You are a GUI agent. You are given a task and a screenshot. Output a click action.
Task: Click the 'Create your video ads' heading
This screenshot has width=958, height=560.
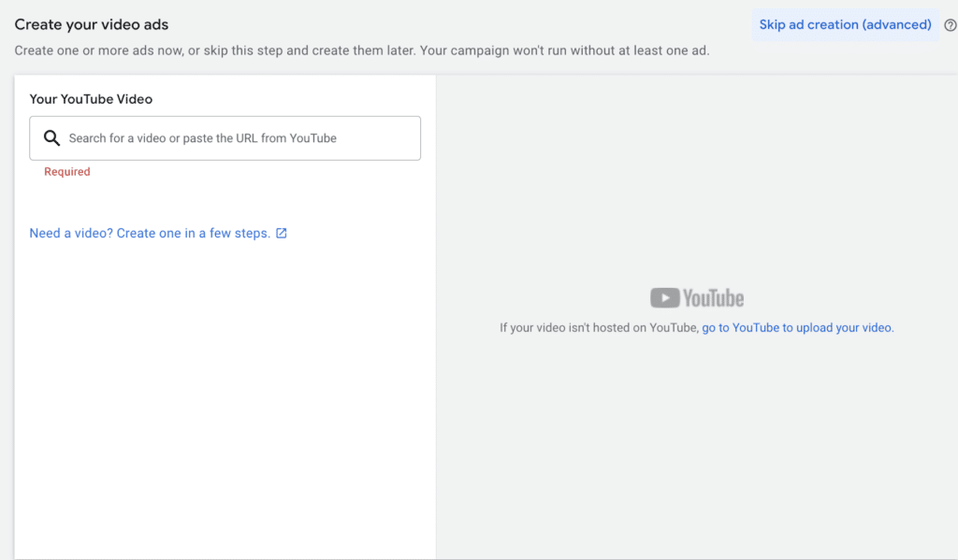92,24
